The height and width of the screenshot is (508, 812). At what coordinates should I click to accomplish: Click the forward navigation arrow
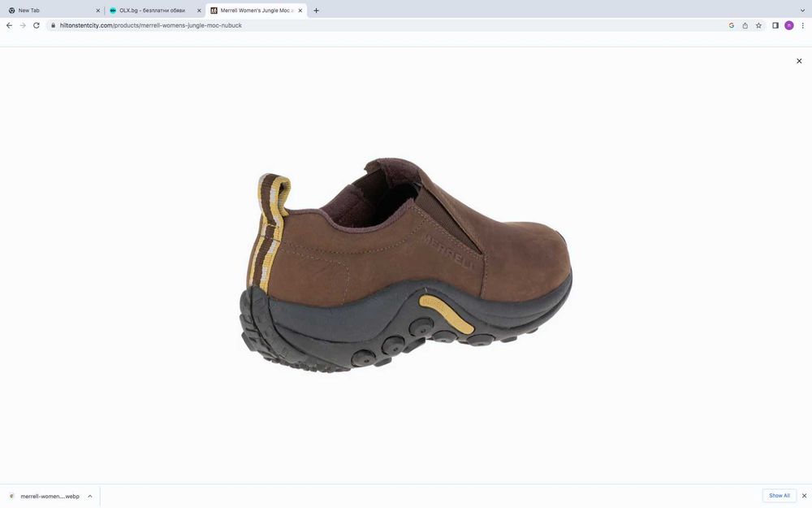(23, 25)
